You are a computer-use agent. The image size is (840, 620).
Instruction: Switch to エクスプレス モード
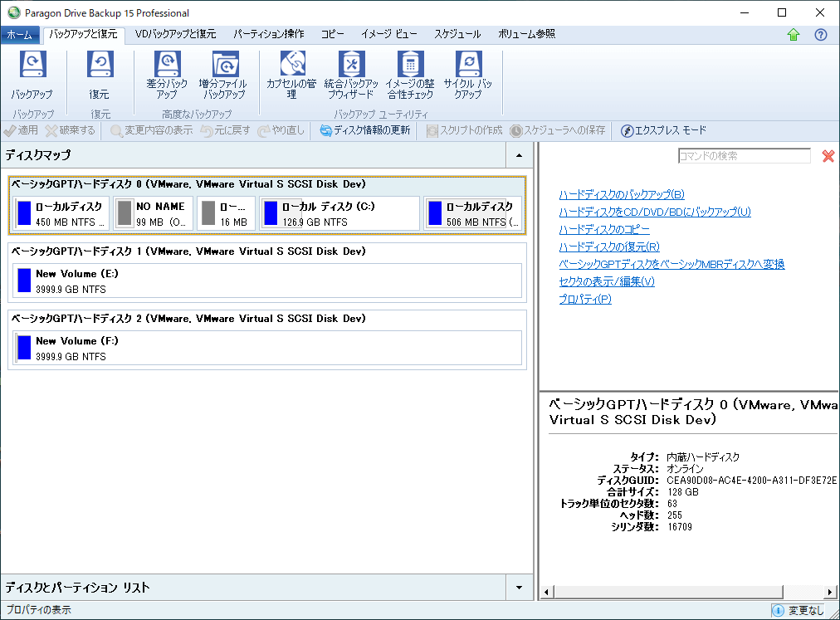point(663,130)
